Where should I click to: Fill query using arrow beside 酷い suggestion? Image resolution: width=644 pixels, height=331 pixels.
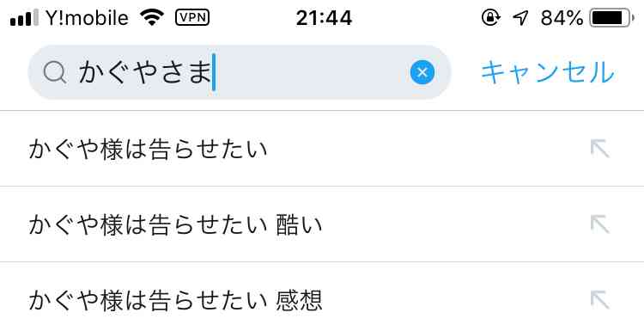pyautogui.click(x=599, y=224)
